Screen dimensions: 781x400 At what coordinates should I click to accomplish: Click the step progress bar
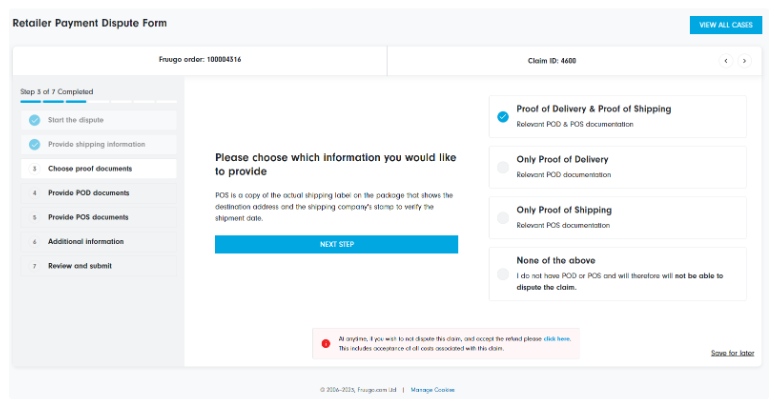(98, 101)
